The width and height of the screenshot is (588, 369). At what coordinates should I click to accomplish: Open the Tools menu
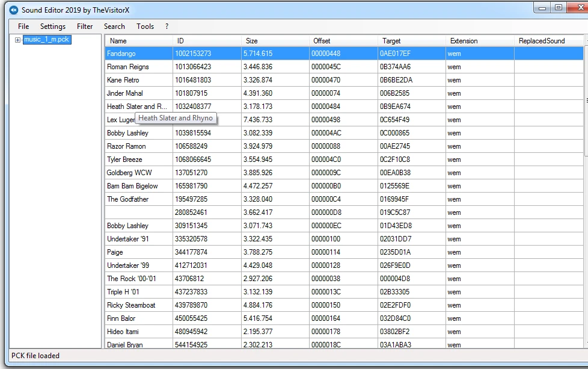tap(145, 26)
